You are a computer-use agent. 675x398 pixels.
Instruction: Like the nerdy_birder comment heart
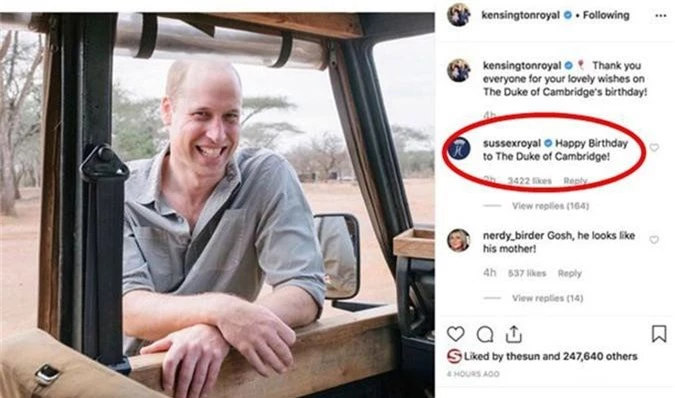click(x=654, y=240)
